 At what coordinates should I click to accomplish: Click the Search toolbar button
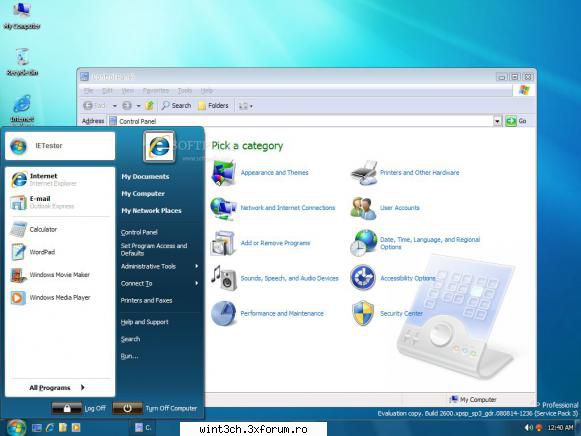[x=176, y=106]
